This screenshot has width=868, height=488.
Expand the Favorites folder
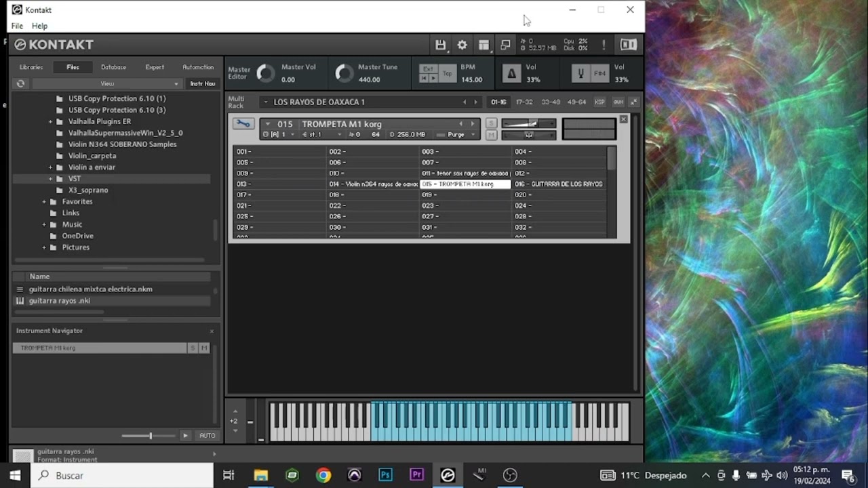click(44, 202)
